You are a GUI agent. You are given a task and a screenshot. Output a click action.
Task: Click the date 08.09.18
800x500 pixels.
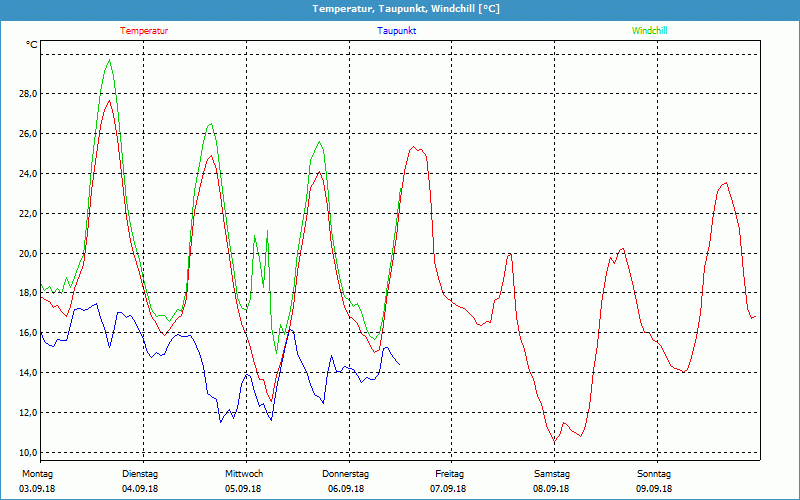(551, 489)
